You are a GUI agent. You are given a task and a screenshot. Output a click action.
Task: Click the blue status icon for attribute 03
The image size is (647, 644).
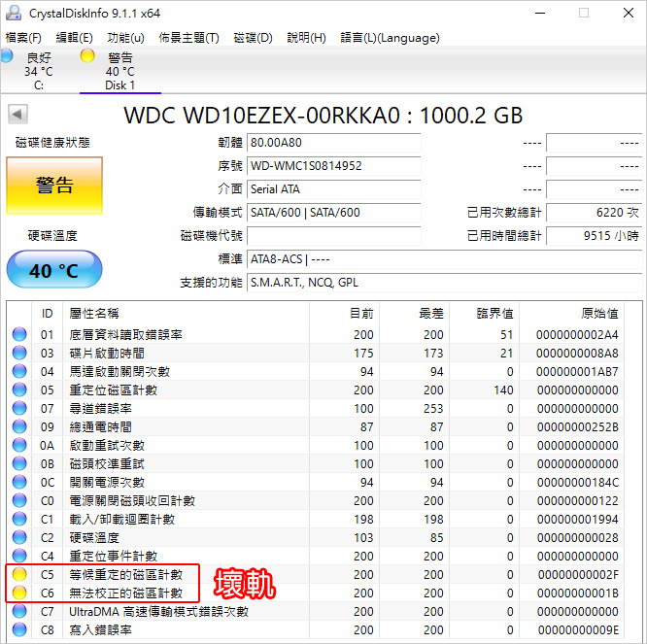pos(19,353)
